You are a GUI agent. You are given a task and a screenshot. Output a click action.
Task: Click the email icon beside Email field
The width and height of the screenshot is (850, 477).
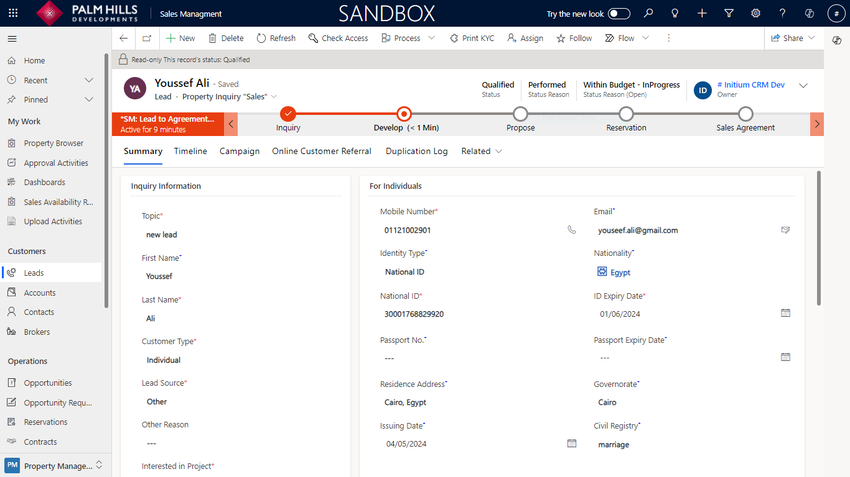point(786,230)
